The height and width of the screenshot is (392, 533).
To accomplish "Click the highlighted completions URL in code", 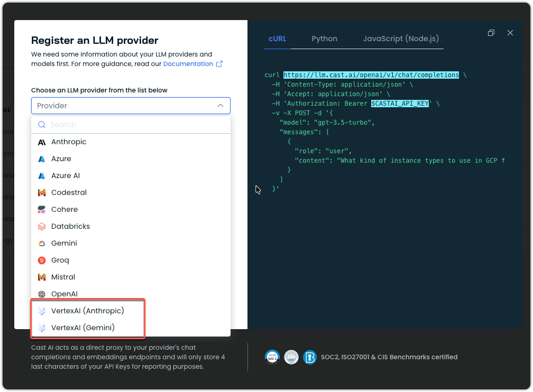I will pos(371,75).
